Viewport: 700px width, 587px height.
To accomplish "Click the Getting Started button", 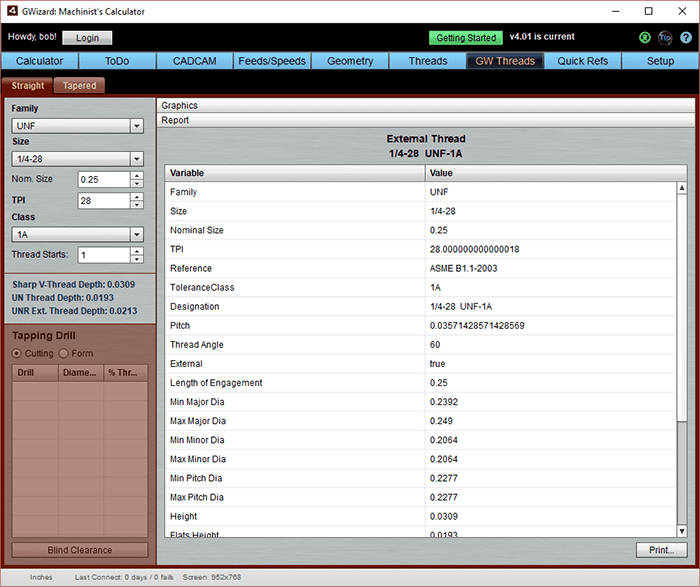I will point(466,38).
